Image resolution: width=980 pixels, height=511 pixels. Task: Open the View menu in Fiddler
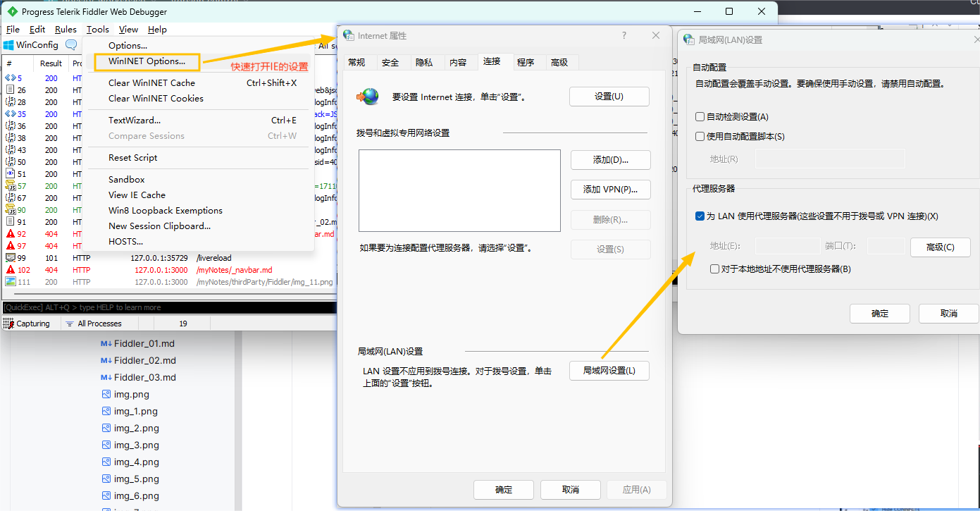[x=128, y=29]
